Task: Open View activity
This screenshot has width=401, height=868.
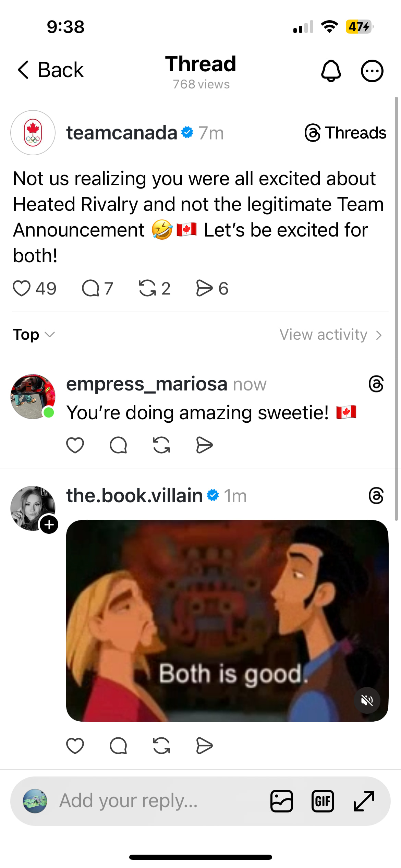Action: pos(330,335)
